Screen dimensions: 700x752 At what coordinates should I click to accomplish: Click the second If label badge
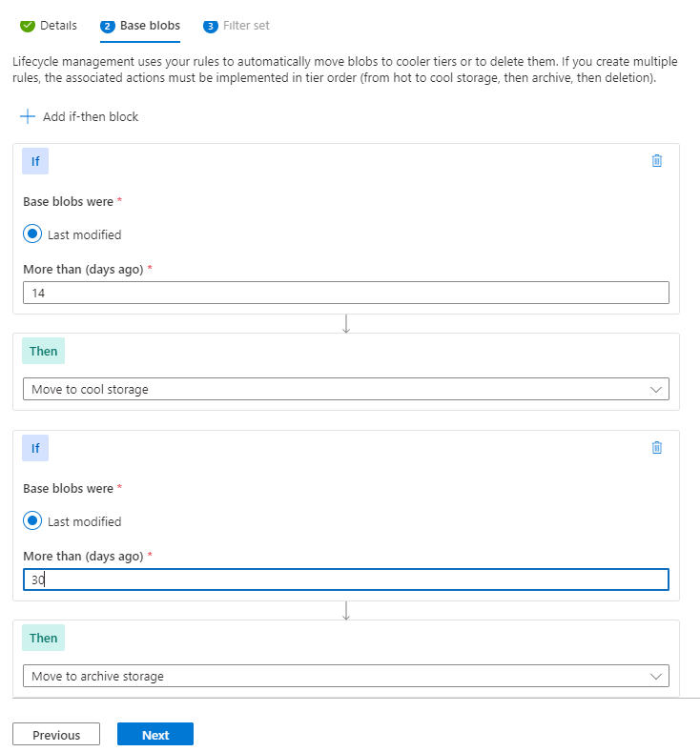tap(35, 448)
